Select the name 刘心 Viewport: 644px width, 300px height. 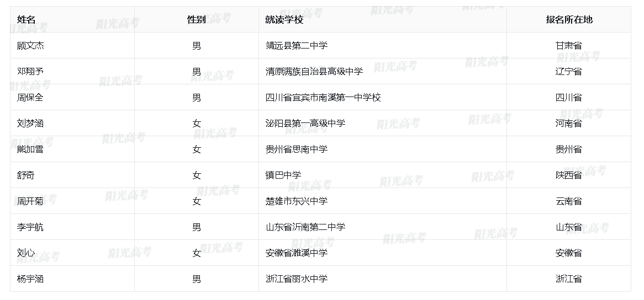(x=26, y=253)
